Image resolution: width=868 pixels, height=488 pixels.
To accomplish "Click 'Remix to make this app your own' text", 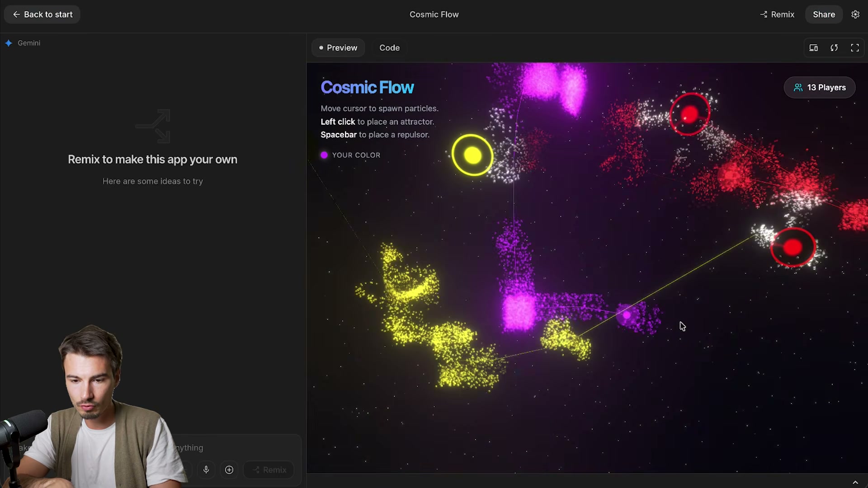I will point(153,160).
